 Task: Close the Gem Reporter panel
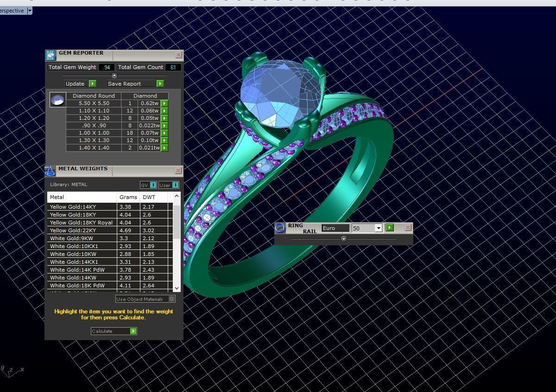pos(179,55)
